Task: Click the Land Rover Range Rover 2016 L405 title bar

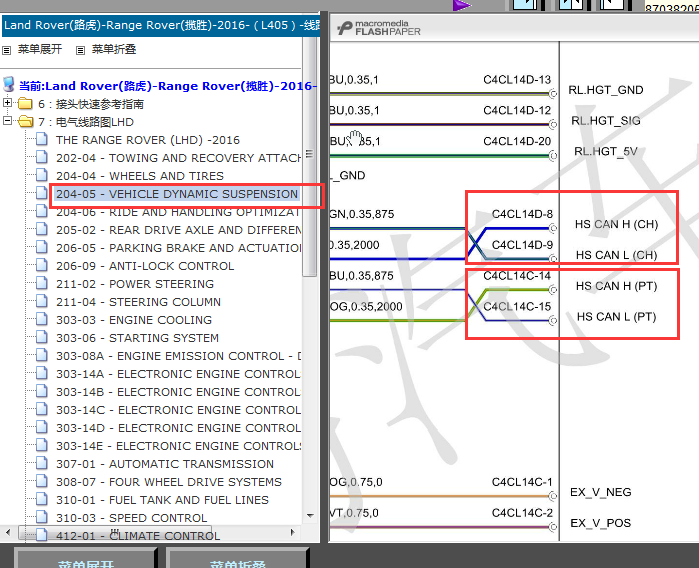Action: (161, 25)
